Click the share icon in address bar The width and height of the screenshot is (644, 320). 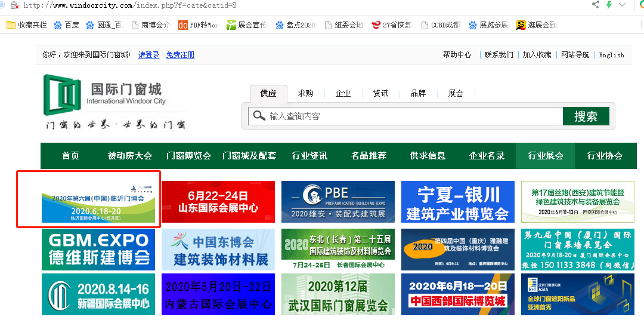point(596,5)
